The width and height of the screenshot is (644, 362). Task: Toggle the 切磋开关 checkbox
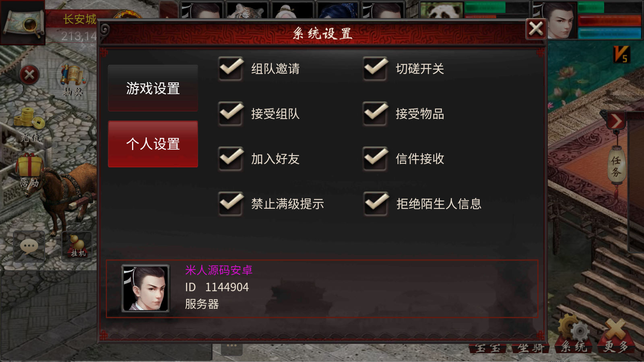pos(376,68)
